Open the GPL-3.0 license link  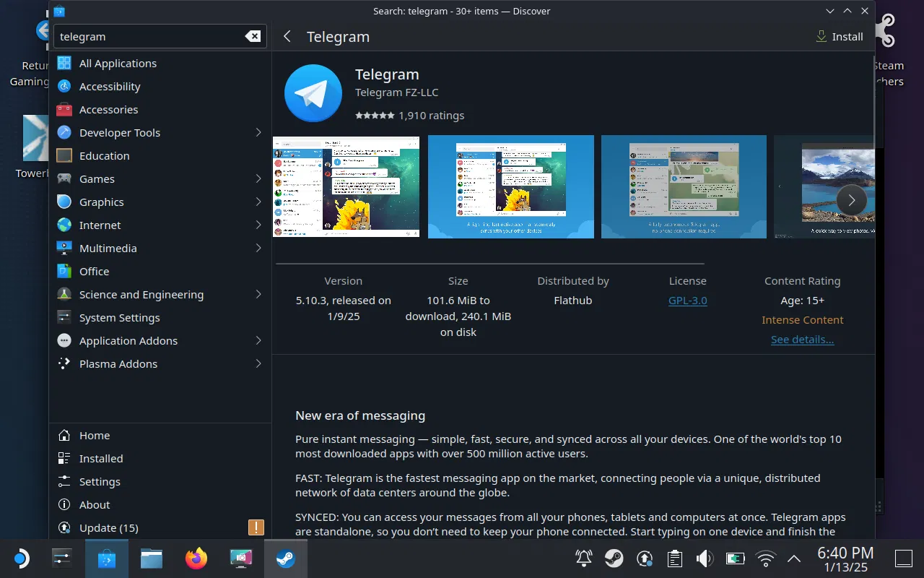688,301
